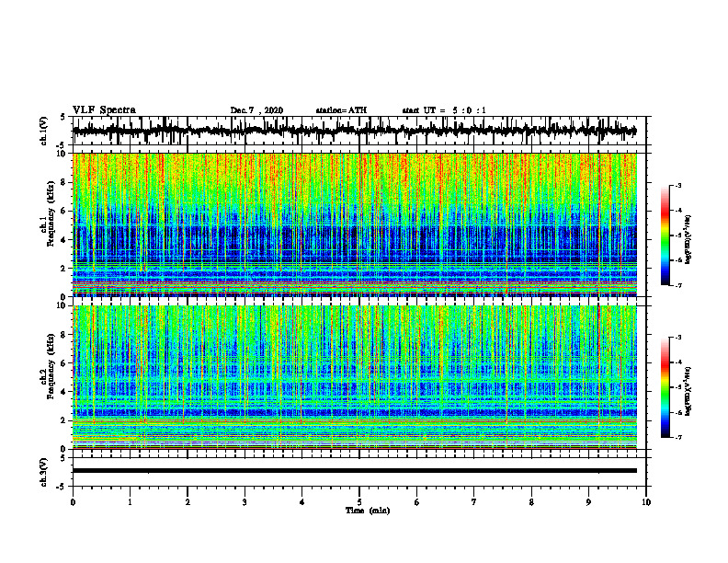Click the "ch.3(V)" axis label
Screen dimensions: 728x563
pyautogui.click(x=43, y=475)
